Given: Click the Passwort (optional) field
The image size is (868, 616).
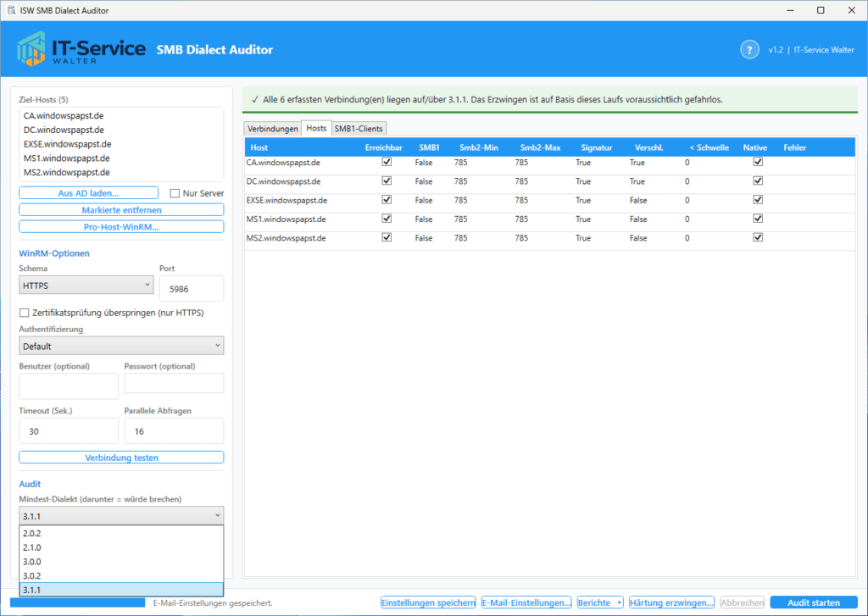Looking at the screenshot, I should click(174, 384).
